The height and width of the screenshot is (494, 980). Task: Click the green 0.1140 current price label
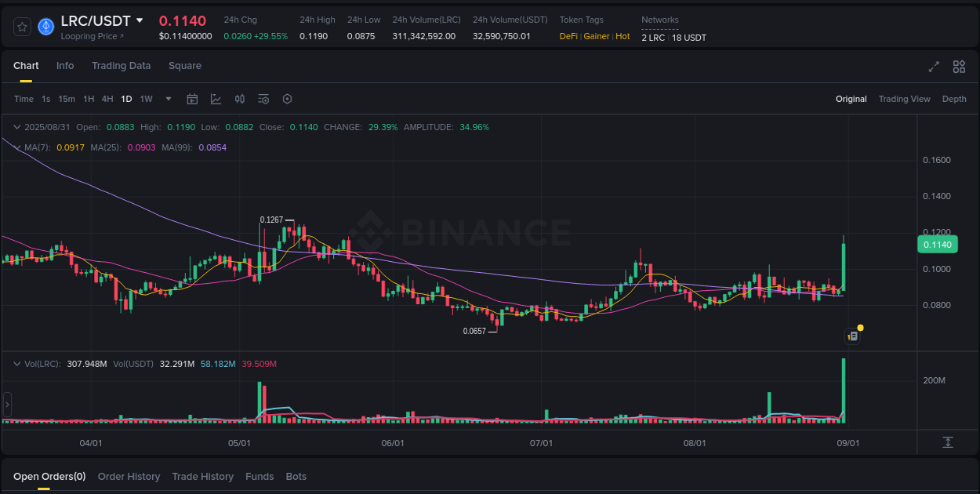pos(938,244)
